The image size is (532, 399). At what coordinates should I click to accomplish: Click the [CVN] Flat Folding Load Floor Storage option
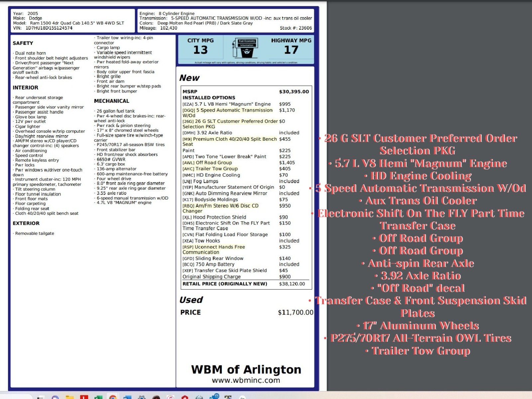click(x=236, y=234)
